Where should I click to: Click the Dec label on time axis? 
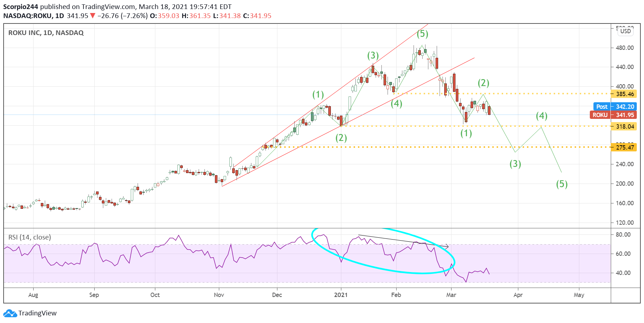coord(277,295)
